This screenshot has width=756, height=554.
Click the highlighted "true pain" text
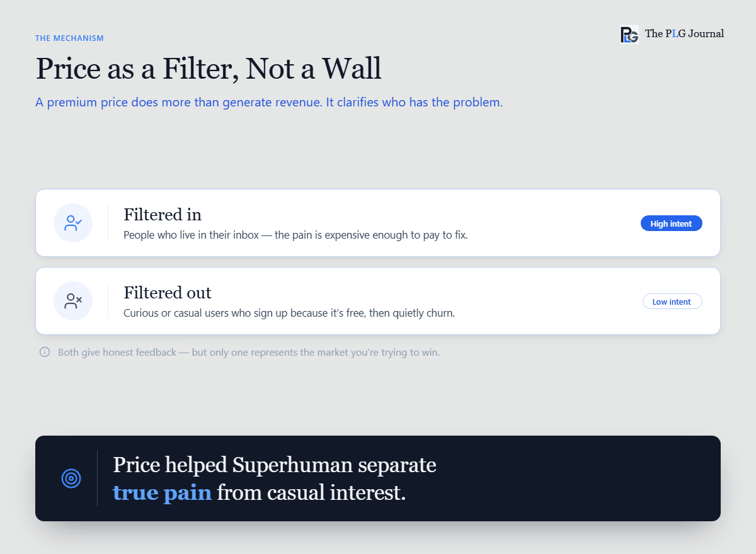tap(162, 492)
